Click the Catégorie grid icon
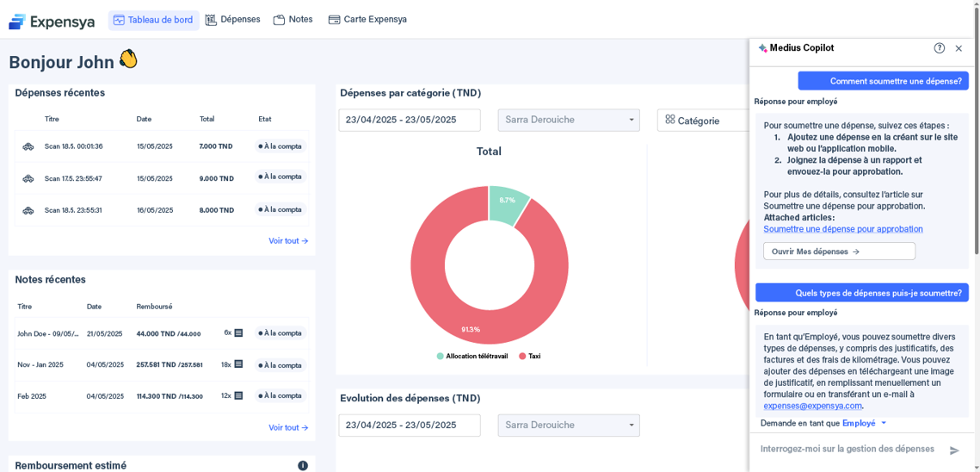 670,120
